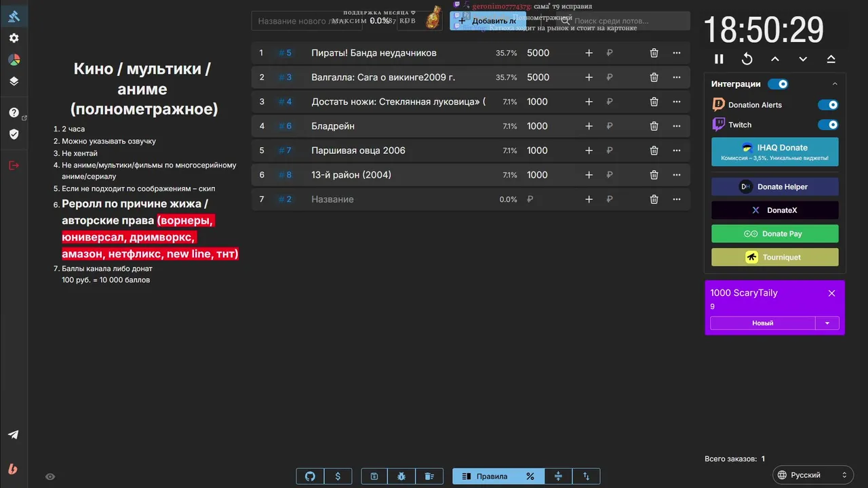Click the #8 label in row 6
The width and height of the screenshot is (868, 488).
285,175
